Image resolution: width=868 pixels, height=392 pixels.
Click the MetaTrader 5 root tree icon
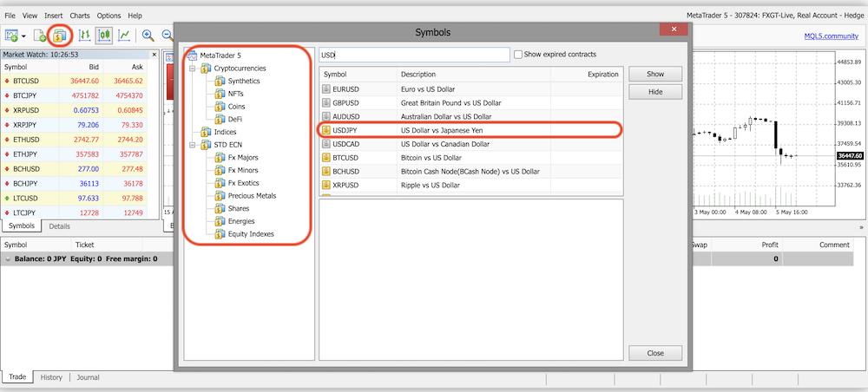click(x=192, y=56)
